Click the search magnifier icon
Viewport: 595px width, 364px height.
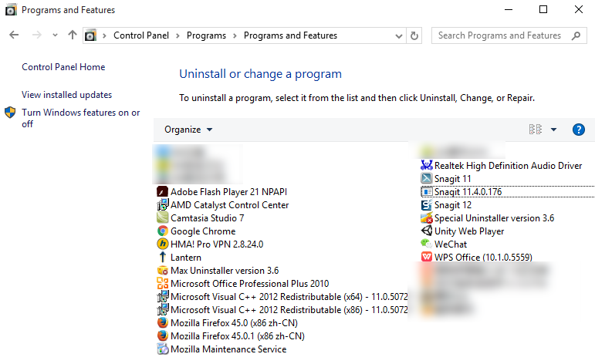(x=576, y=35)
